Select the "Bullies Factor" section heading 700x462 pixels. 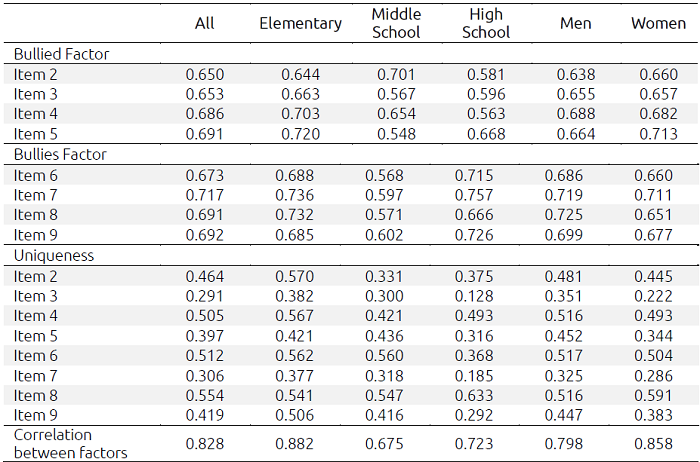[x=60, y=155]
